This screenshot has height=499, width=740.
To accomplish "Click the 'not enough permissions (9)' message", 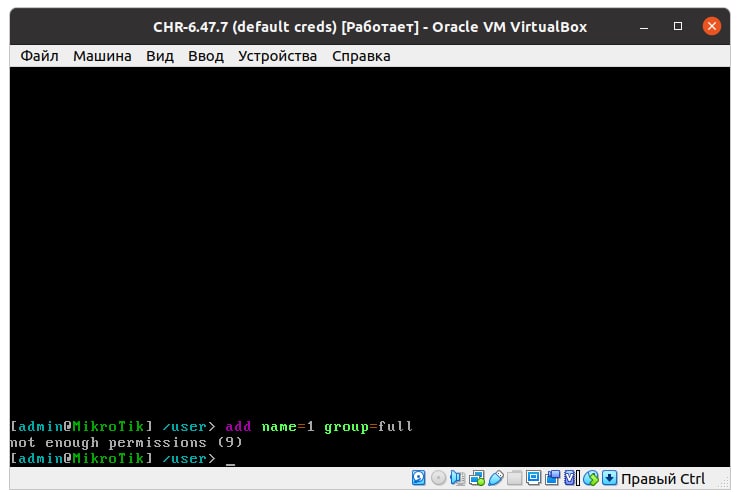I will [126, 442].
